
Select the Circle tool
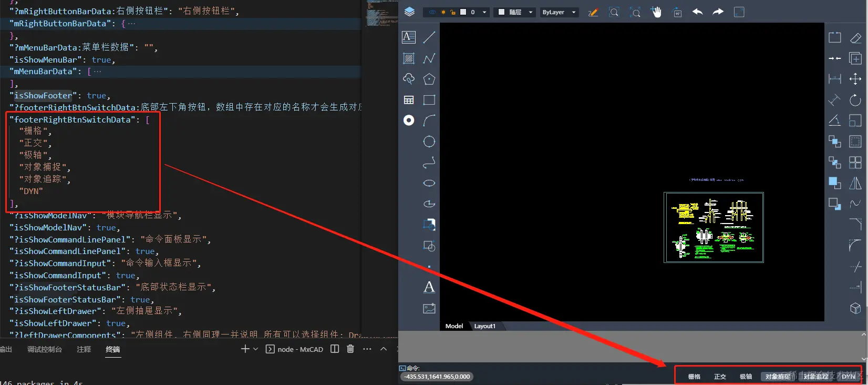point(429,141)
